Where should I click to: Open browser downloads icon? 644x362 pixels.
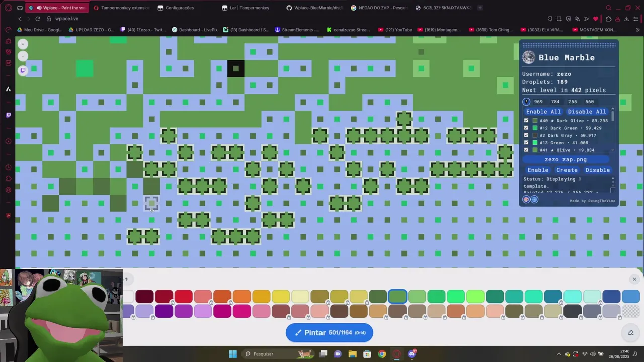627,19
